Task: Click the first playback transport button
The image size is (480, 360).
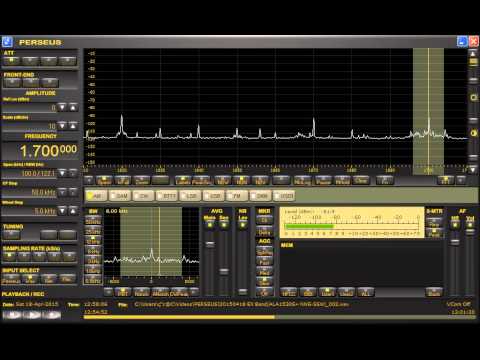Action: [12, 315]
